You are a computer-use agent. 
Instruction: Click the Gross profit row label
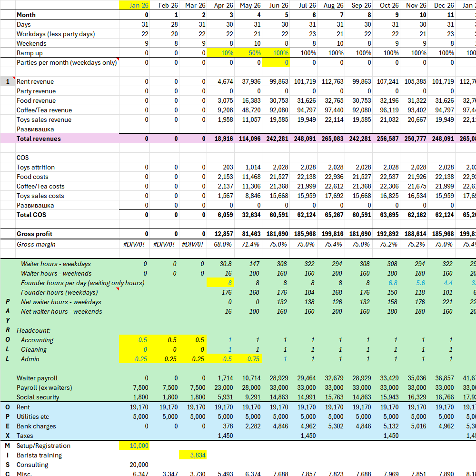pos(34,234)
